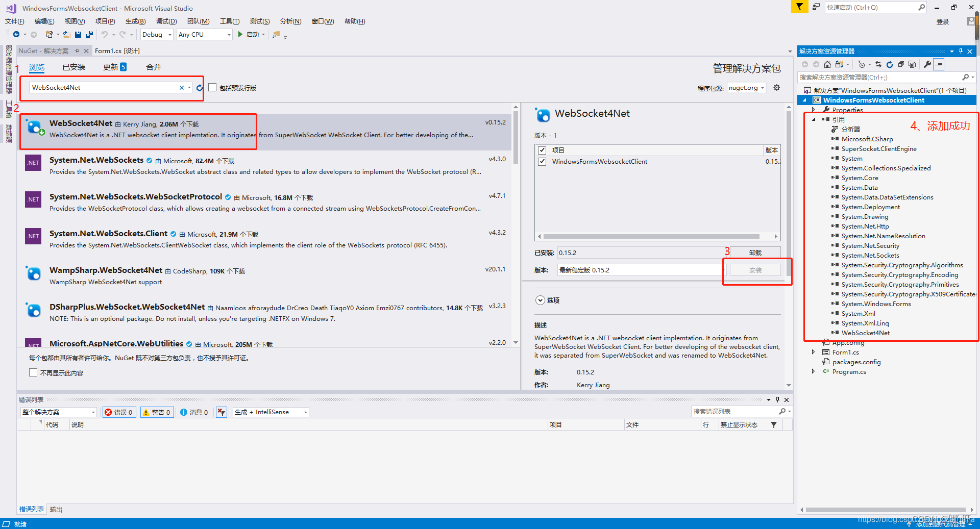
Task: Open Properties wrench in Solution Explorer
Action: (927, 65)
